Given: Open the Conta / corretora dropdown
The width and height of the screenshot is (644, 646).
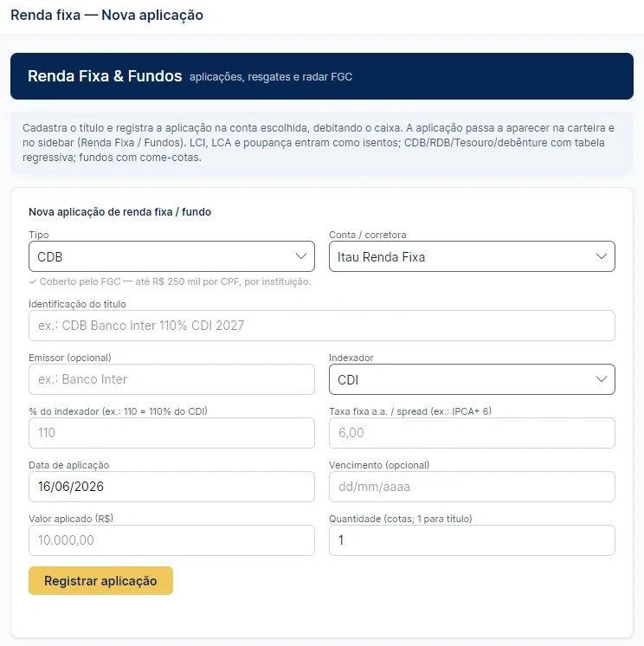Looking at the screenshot, I should pos(472,256).
